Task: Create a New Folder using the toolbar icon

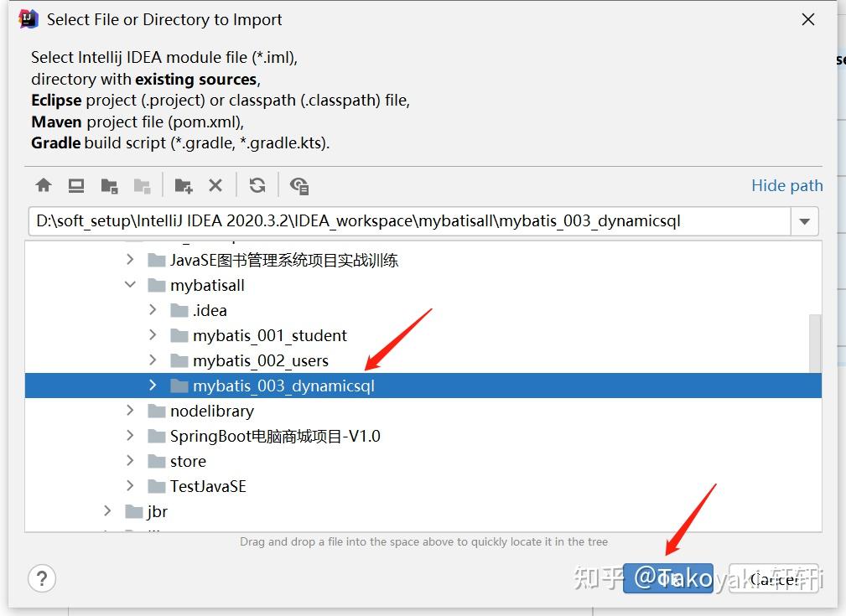Action: [183, 185]
